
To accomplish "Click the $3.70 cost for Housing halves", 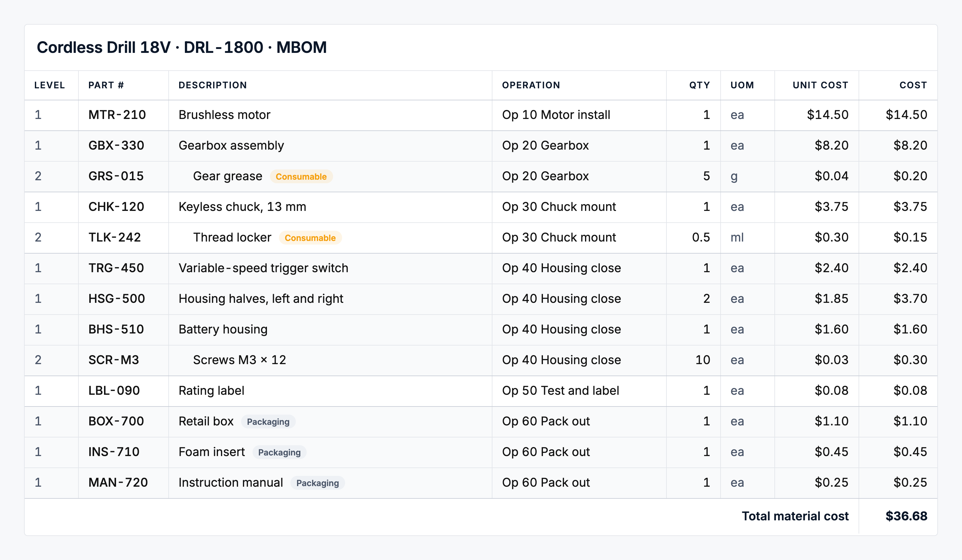I will pyautogui.click(x=910, y=299).
